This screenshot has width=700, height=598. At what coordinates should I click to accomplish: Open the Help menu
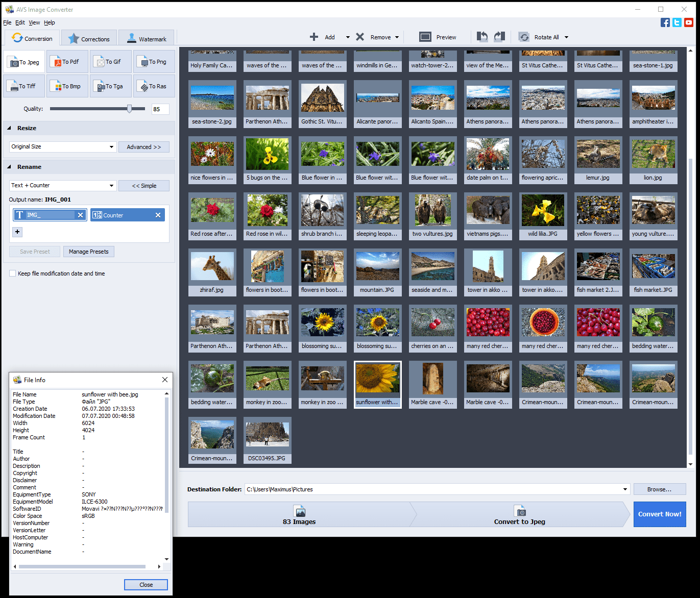[x=49, y=22]
